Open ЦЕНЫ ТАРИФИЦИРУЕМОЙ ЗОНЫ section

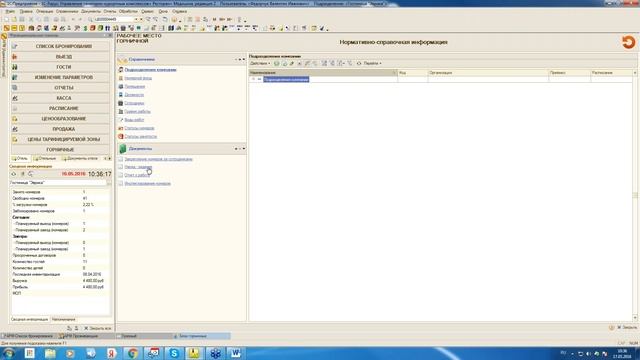click(60, 139)
